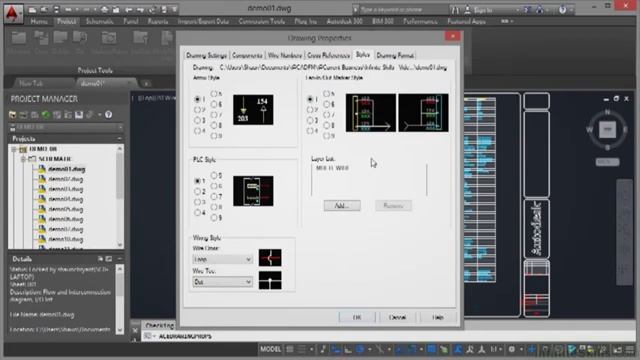
Task: Click Help in Drawing Properties dialog
Action: (x=438, y=317)
